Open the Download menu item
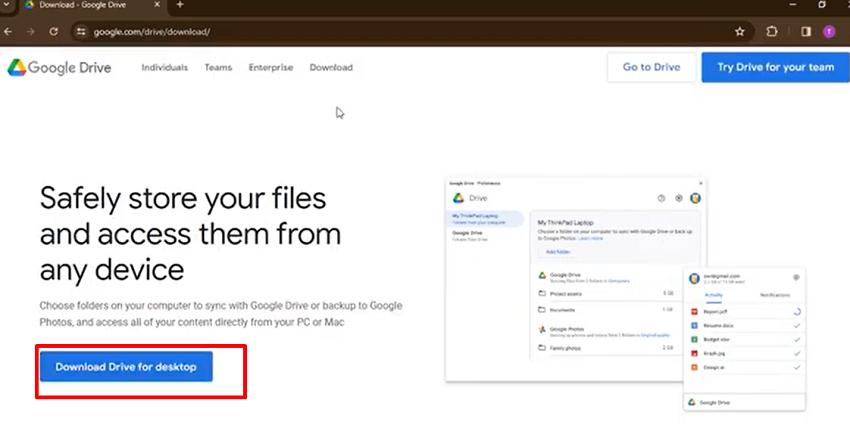This screenshot has height=428, width=850. [x=331, y=68]
